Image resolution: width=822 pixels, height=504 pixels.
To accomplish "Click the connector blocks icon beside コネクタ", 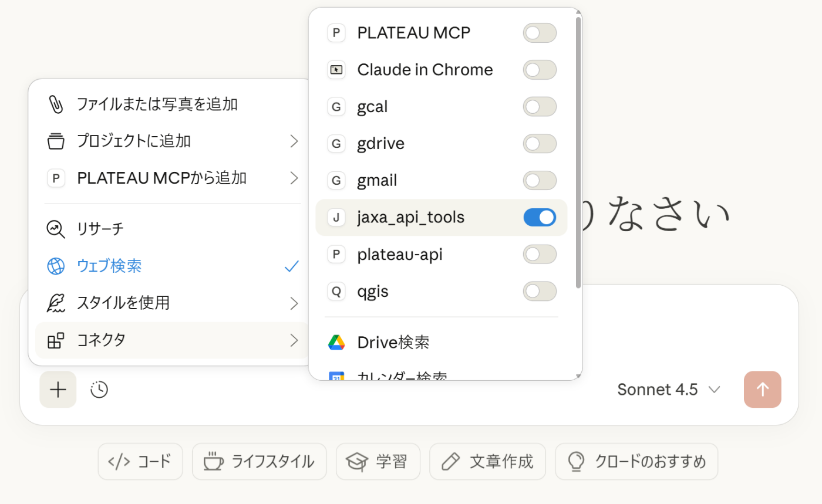I will (x=56, y=340).
